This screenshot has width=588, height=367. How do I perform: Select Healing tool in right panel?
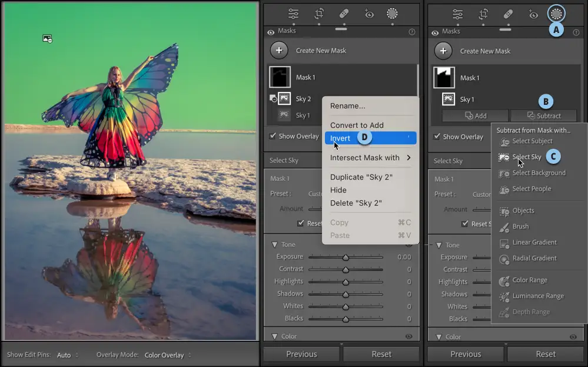pos(508,14)
